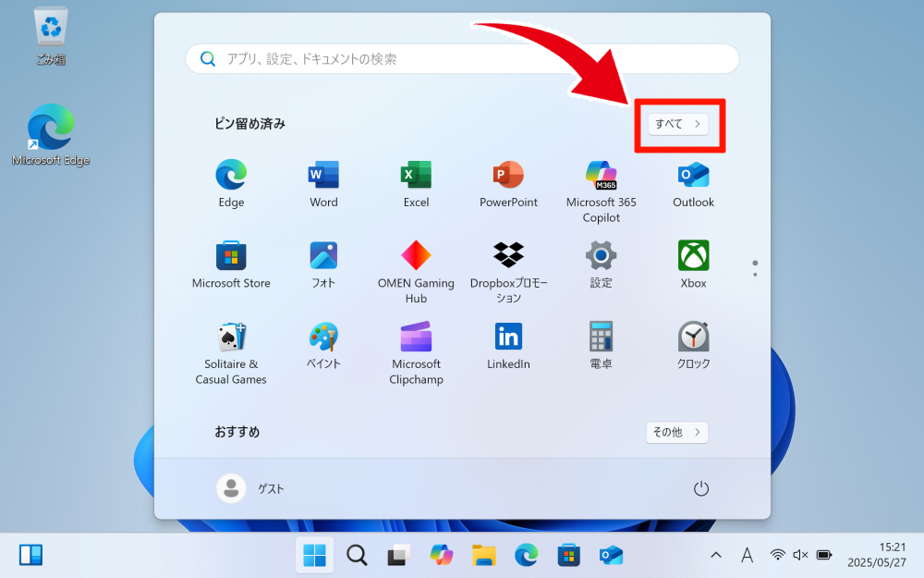The width and height of the screenshot is (924, 578).
Task: Open 設定 gear icon
Action: point(602,264)
